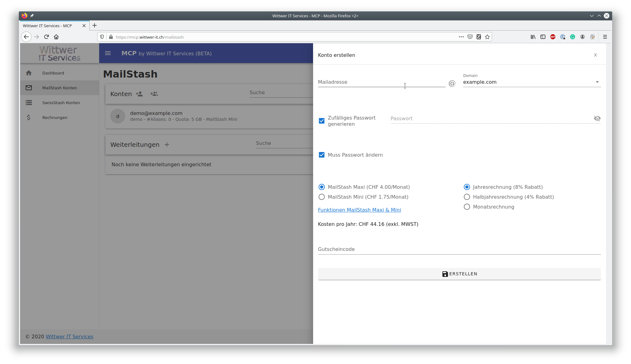
Task: Open Firefox library icon
Action: [x=533, y=37]
